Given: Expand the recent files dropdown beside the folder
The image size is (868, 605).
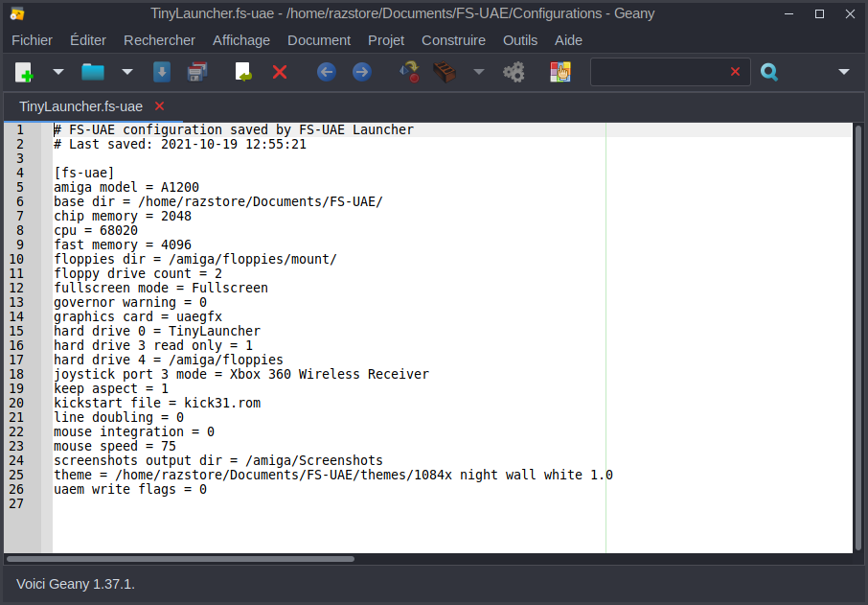Looking at the screenshot, I should (x=127, y=72).
